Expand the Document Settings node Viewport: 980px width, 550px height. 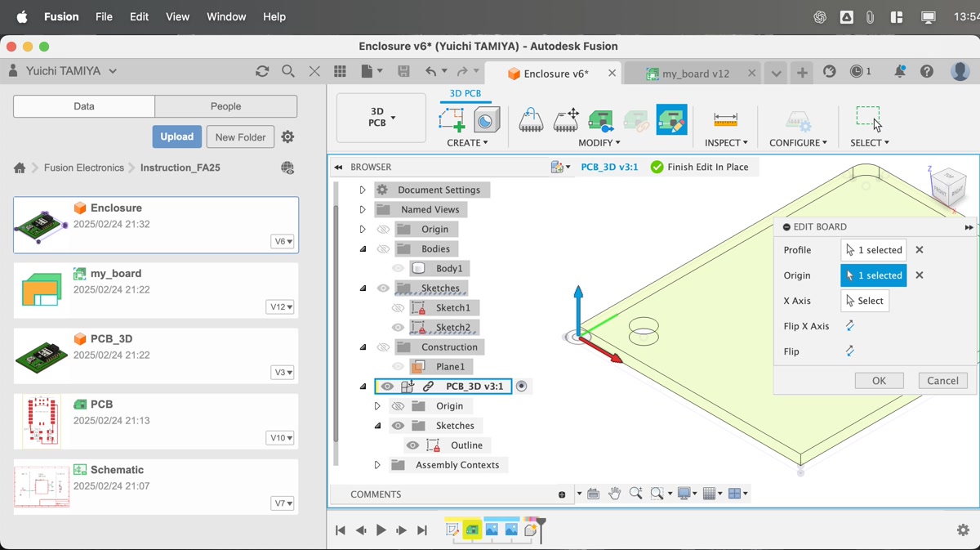(363, 190)
